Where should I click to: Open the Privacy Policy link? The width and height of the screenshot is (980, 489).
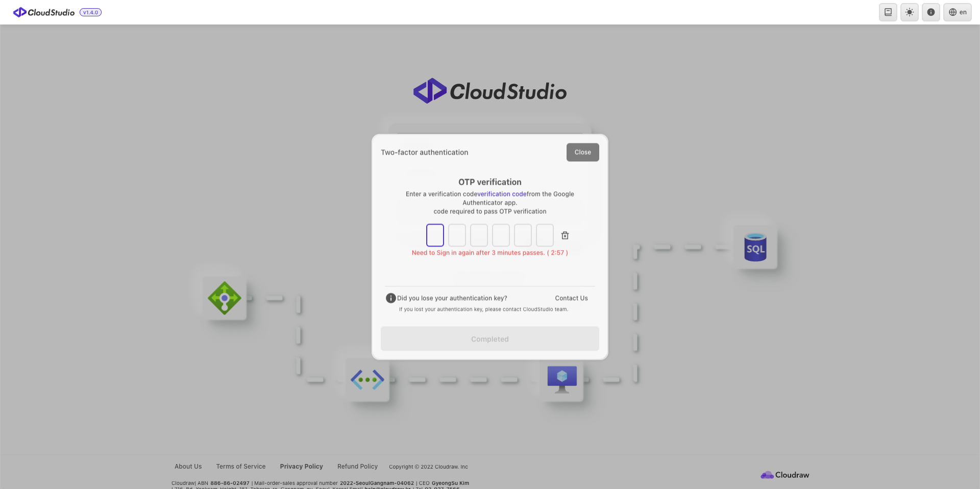pyautogui.click(x=302, y=467)
